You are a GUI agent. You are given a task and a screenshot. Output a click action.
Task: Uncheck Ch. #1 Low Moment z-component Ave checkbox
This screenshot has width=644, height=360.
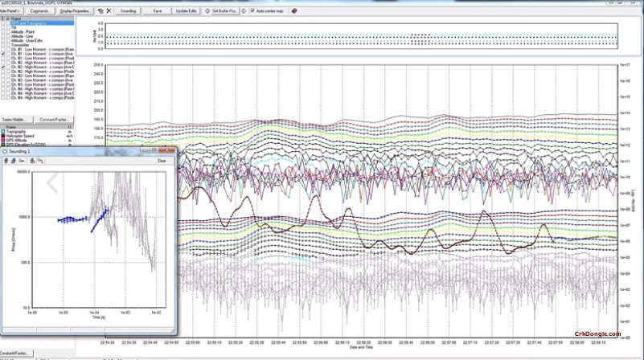coord(3,55)
